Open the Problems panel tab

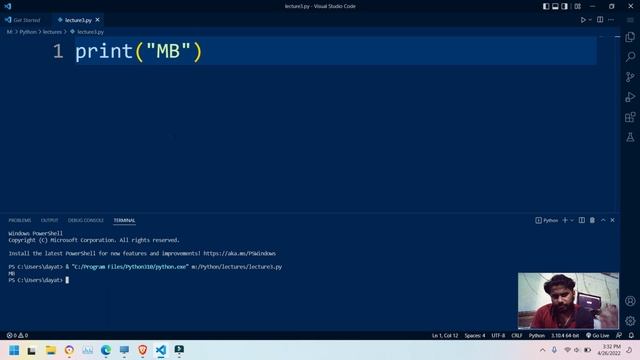coord(20,220)
